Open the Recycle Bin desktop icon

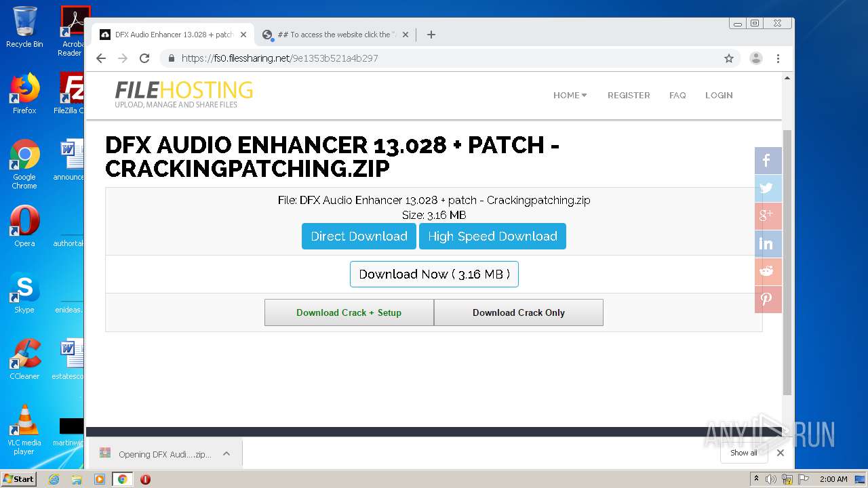(24, 28)
